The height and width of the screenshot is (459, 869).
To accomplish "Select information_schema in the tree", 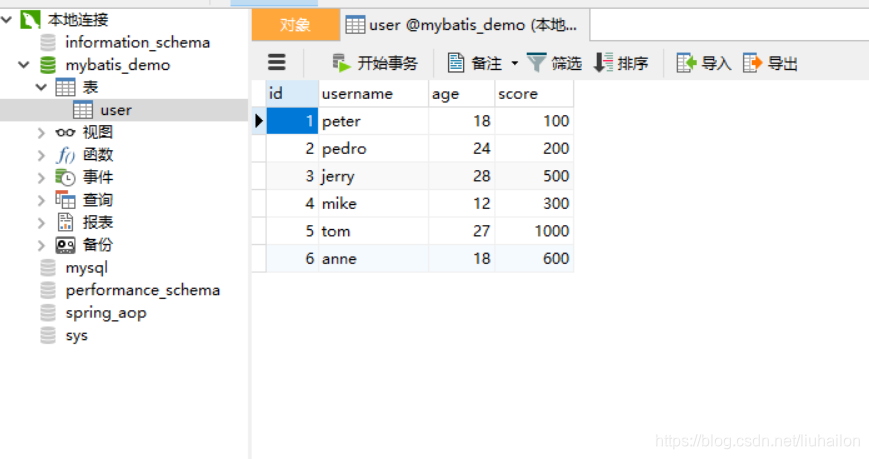I will [137, 43].
